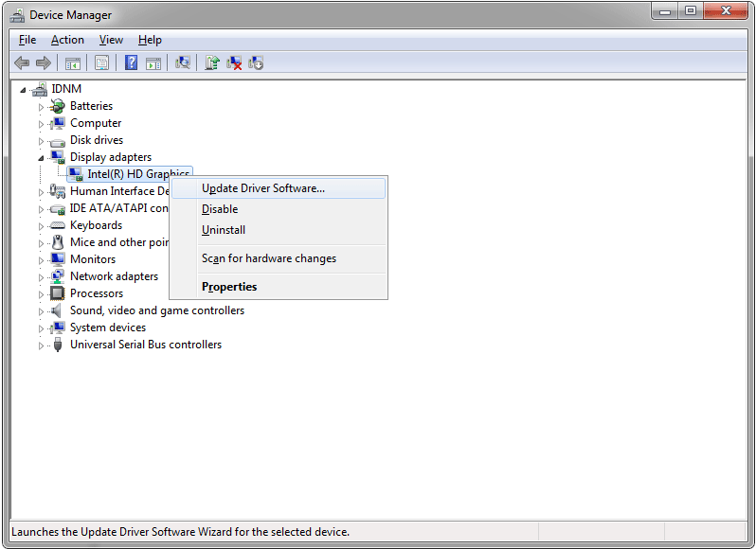The height and width of the screenshot is (549, 756).
Task: Click the Universal Serial Bus controllers icon
Action: click(x=58, y=345)
